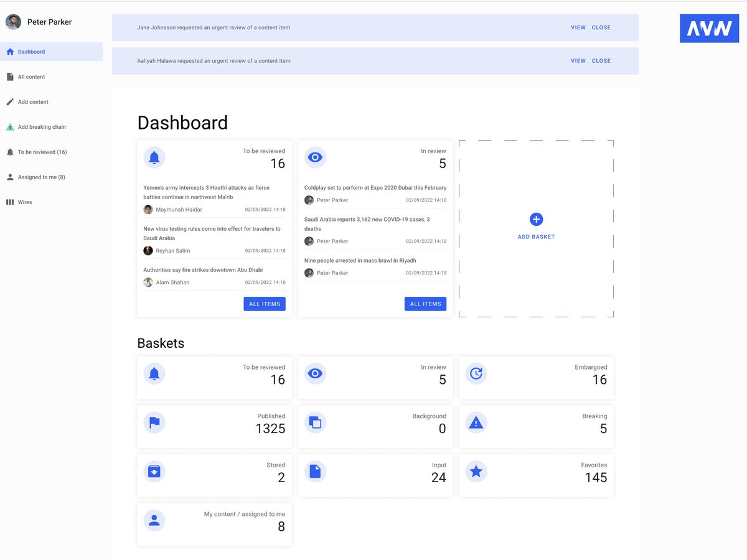747x560 pixels.
Task: Click the Favorites 145 count
Action: tap(596, 478)
